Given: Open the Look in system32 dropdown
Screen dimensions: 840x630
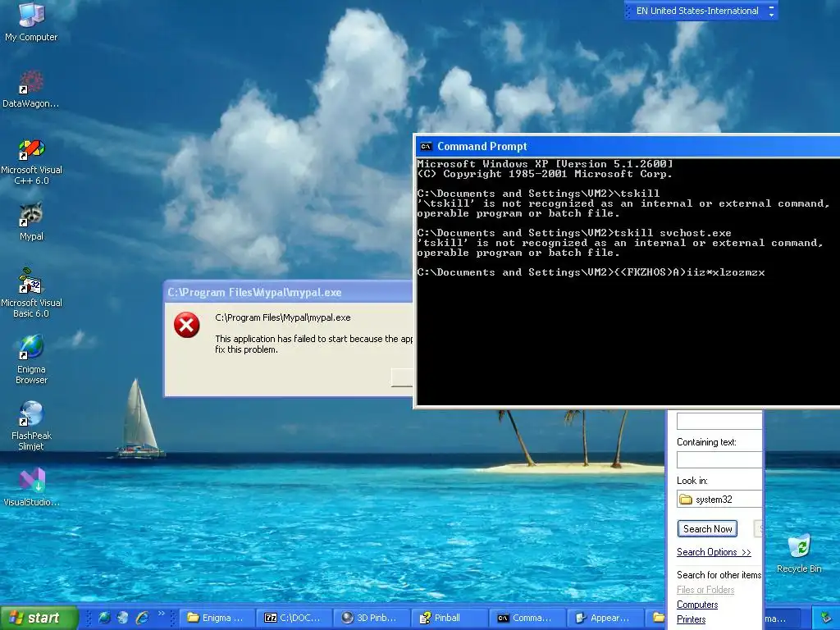Looking at the screenshot, I should pos(719,499).
